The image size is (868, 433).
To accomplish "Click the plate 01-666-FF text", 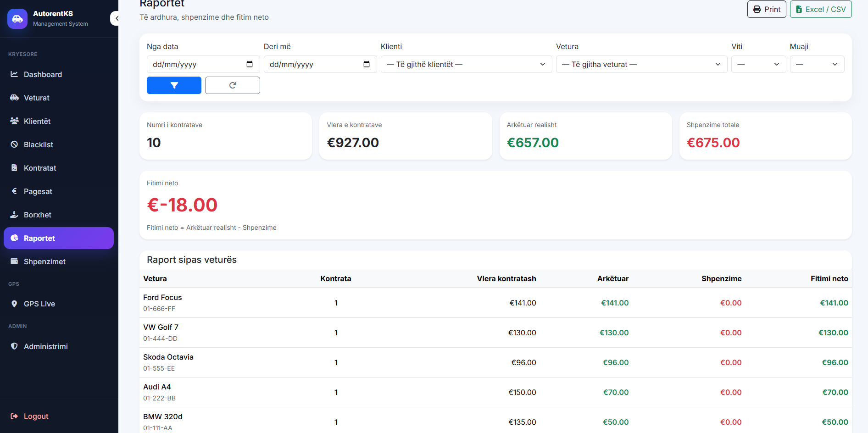I will (159, 309).
